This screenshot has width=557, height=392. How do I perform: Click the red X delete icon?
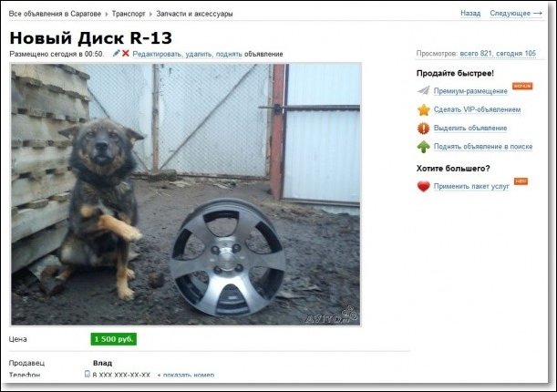pyautogui.click(x=126, y=53)
